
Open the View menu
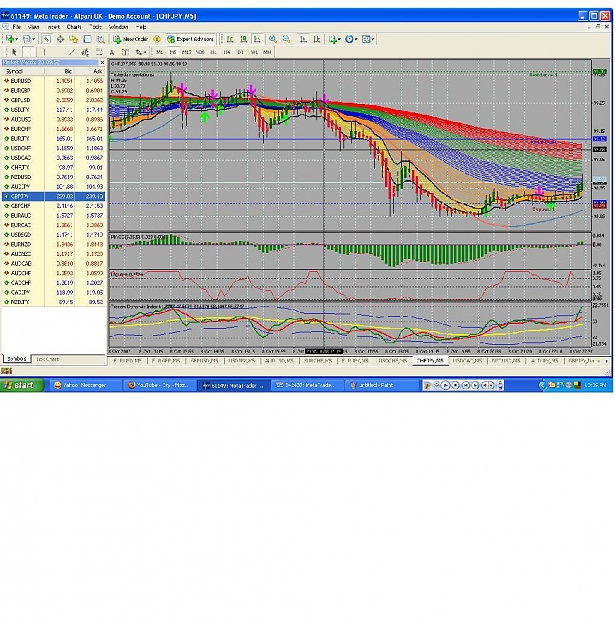33,27
